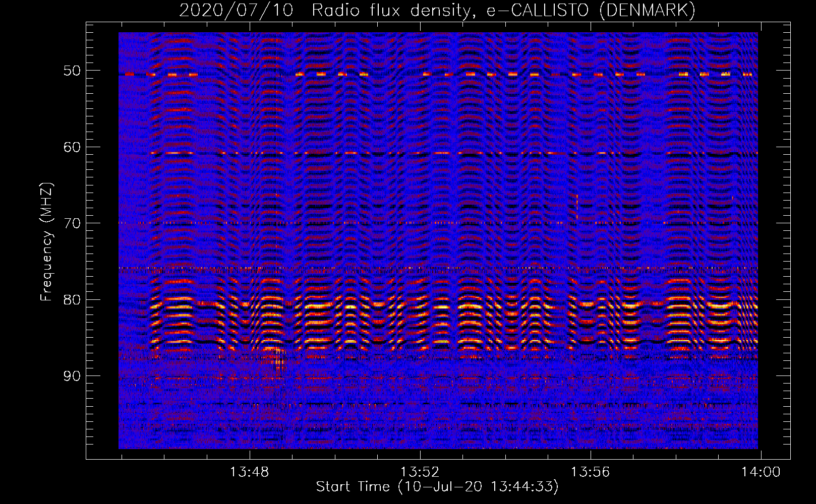Click the 80 MHz frequency tick label
The width and height of the screenshot is (816, 504).
(x=72, y=300)
